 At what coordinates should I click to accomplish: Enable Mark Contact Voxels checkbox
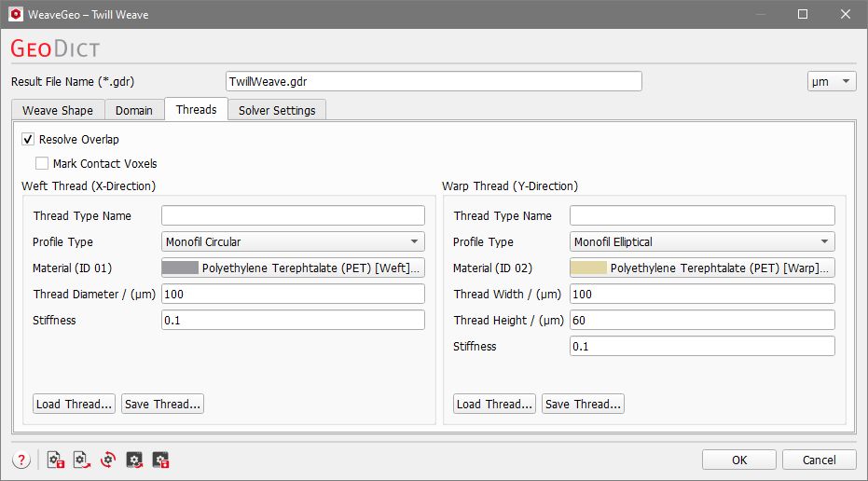pyautogui.click(x=42, y=163)
